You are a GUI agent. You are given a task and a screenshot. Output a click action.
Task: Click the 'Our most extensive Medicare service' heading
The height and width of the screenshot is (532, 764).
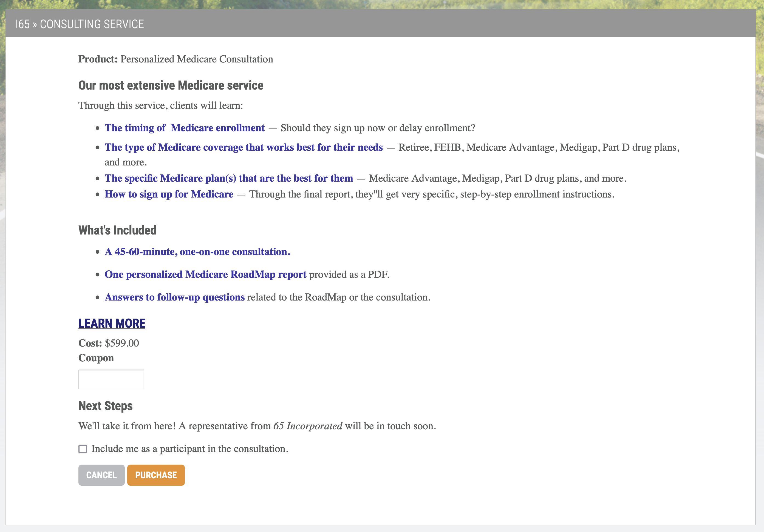[x=171, y=85]
